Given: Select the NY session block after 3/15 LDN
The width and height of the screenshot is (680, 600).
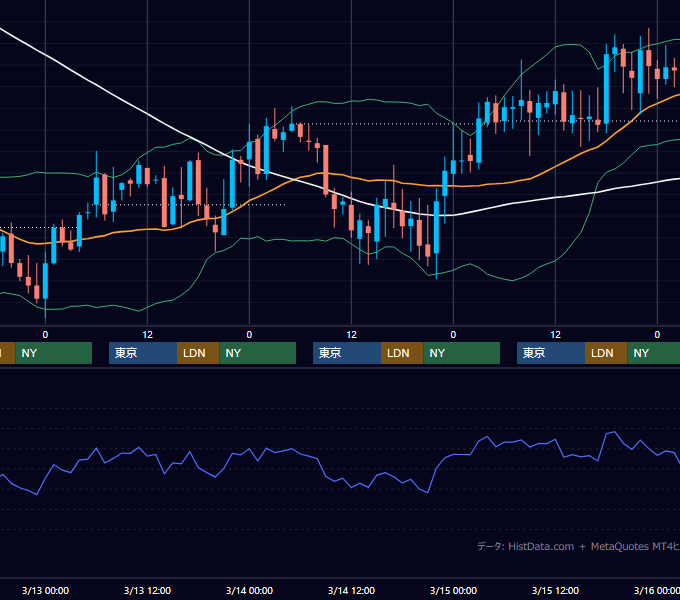Looking at the screenshot, I should click(x=654, y=353).
